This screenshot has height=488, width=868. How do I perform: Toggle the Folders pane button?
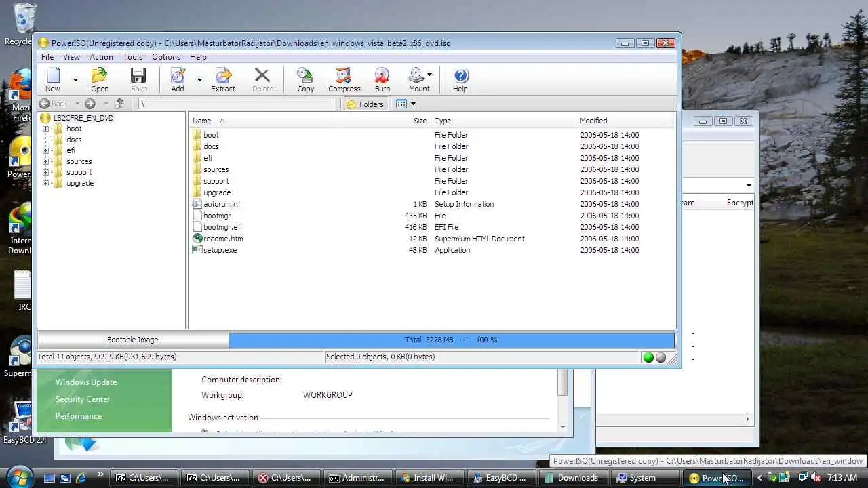(366, 104)
